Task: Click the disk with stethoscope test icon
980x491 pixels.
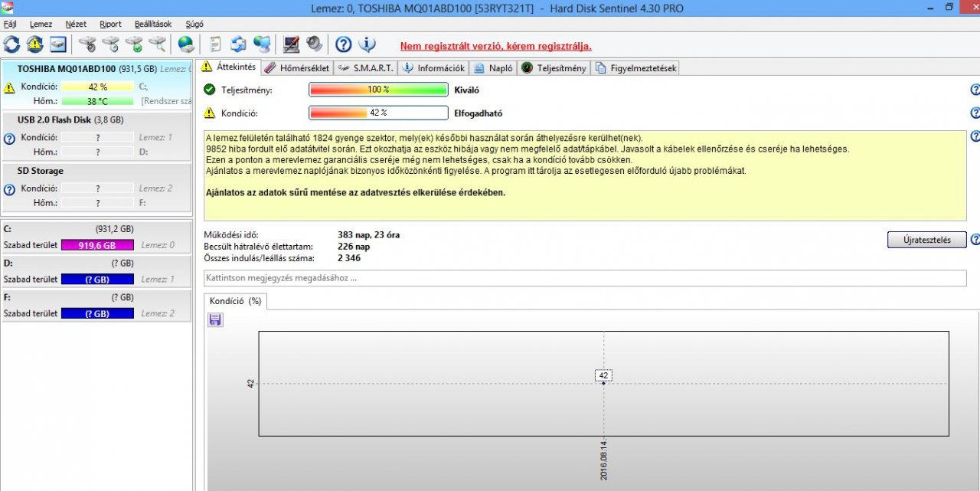Action: [x=87, y=44]
